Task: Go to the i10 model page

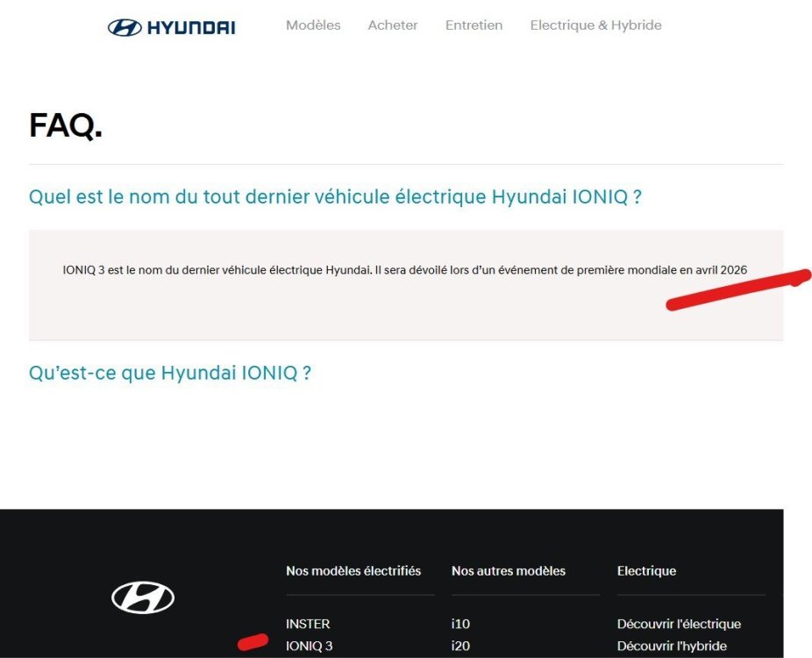Action: (x=460, y=624)
